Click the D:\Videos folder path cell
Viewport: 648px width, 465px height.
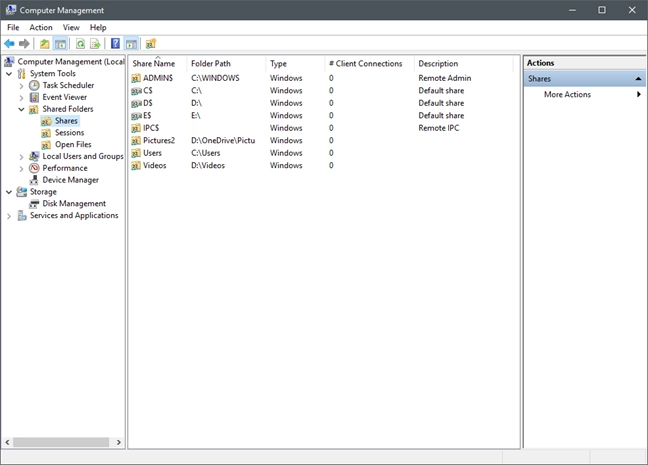pos(208,166)
